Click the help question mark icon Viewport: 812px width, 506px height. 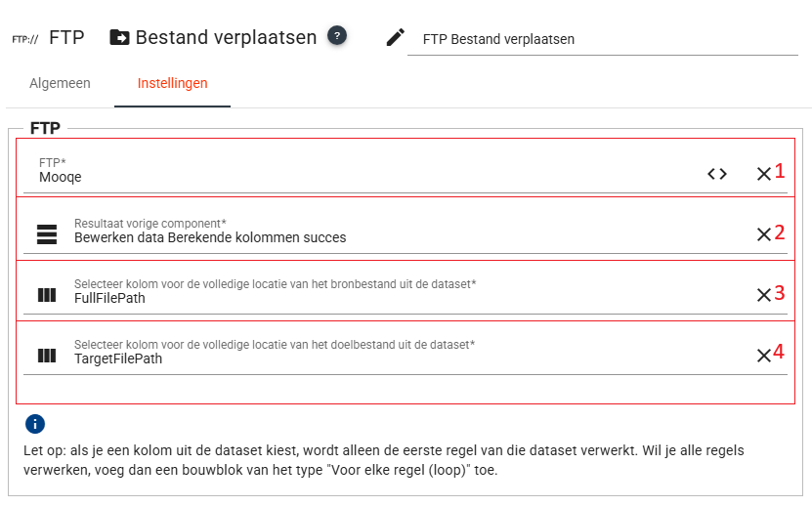coord(336,36)
